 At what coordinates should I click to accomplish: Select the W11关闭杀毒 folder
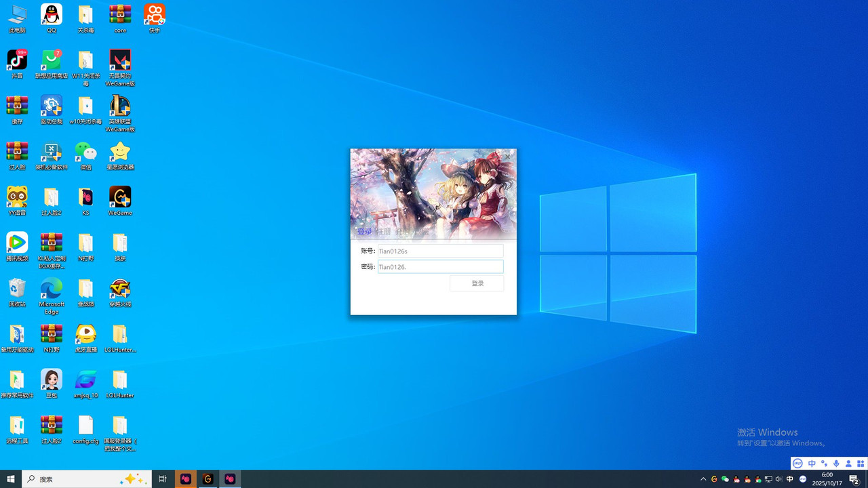tap(85, 68)
